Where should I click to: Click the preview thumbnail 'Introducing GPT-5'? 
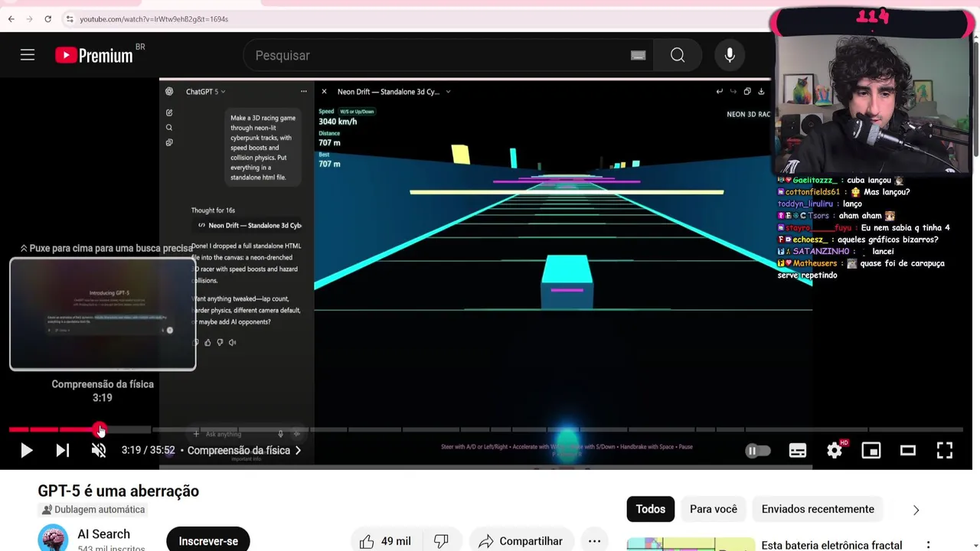click(x=103, y=314)
